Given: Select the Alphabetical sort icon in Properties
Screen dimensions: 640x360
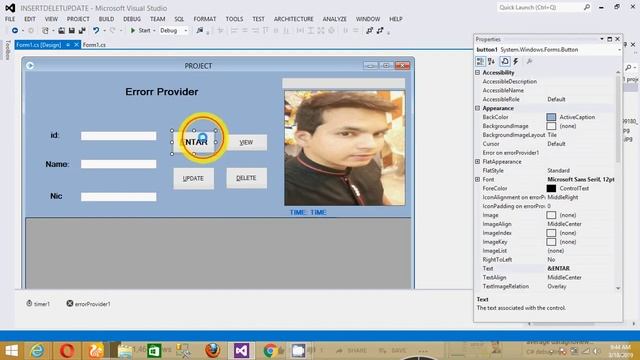Looking at the screenshot, I should coord(491,61).
